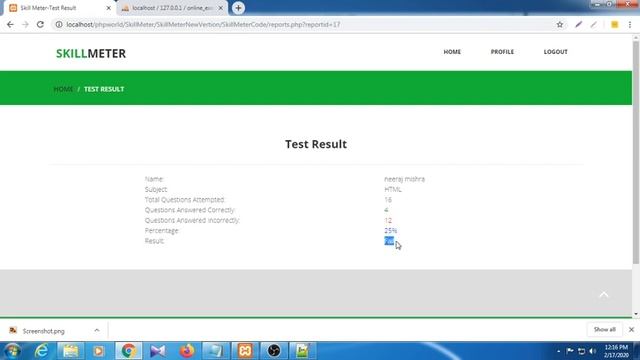Switch to the Skill Meter-Test Result tab
This screenshot has width=640, height=360.
(x=59, y=8)
